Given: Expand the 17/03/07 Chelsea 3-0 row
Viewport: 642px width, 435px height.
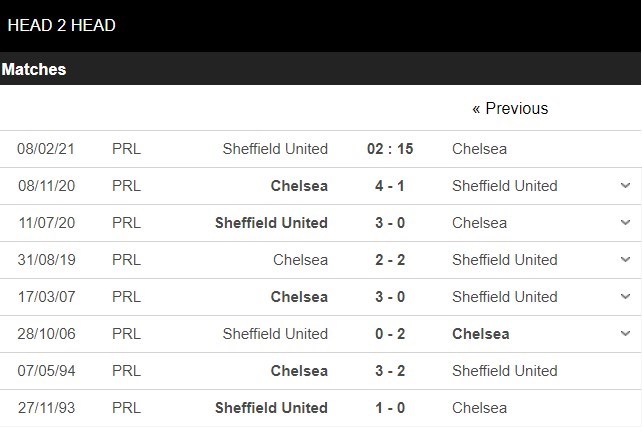Looking at the screenshot, I should point(625,297).
